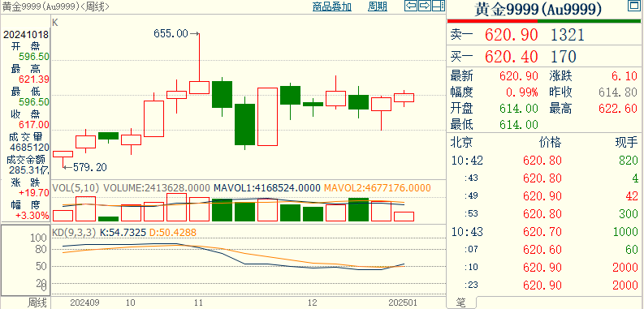
Task: Toggle the side panel layout icon
Action: point(439,6)
